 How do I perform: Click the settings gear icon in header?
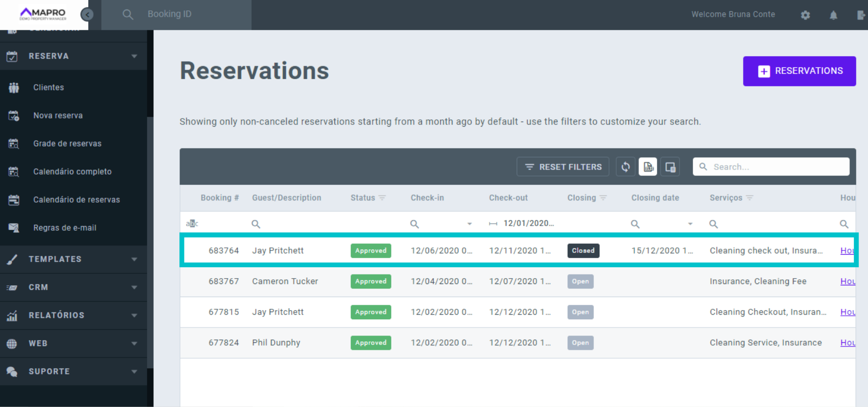805,15
